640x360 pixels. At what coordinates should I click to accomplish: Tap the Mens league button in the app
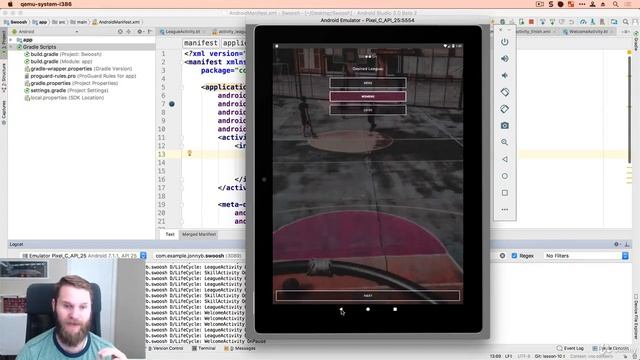[x=368, y=83]
